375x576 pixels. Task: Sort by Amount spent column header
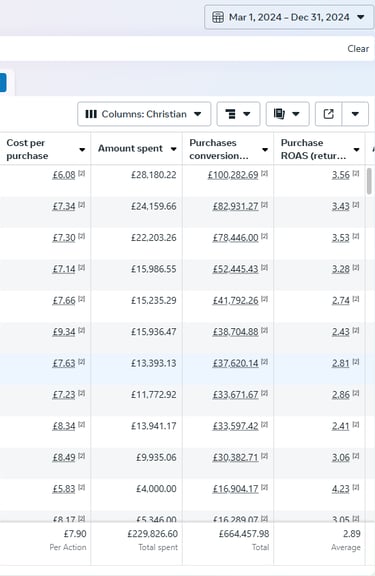click(130, 148)
